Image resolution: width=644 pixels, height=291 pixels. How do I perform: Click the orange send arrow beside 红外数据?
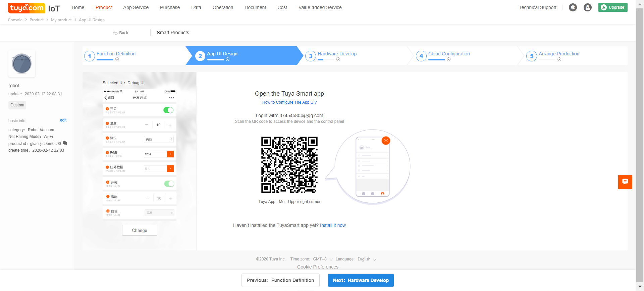(170, 168)
